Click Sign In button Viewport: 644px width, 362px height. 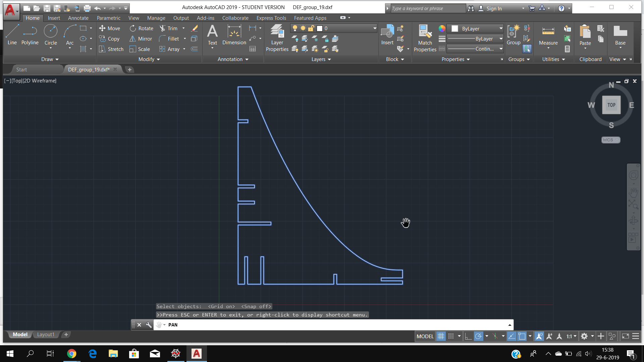(490, 8)
